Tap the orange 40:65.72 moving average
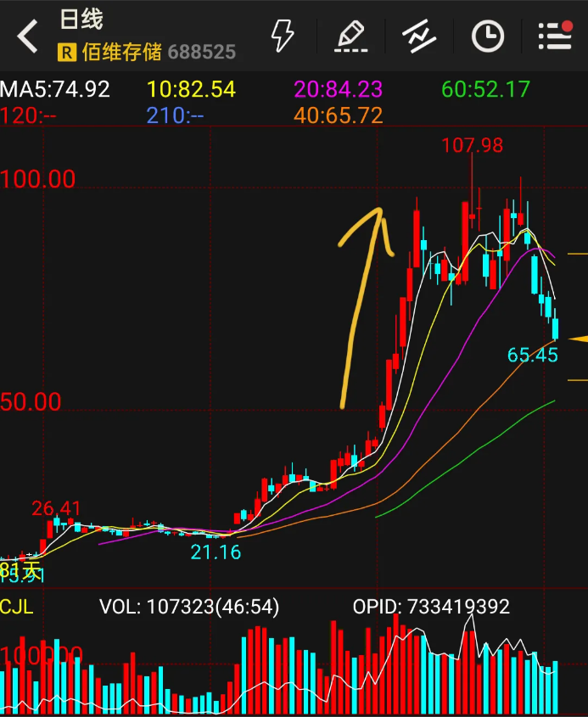 (338, 115)
